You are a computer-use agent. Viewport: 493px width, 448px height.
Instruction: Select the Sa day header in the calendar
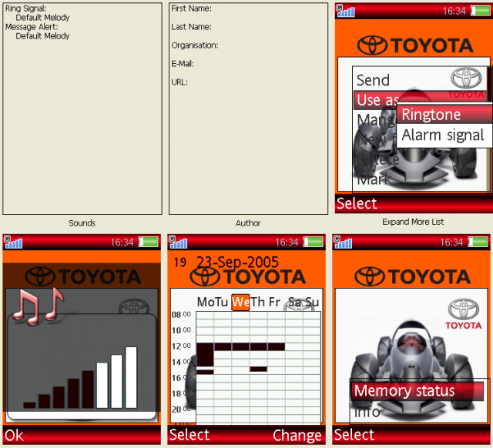click(x=295, y=303)
